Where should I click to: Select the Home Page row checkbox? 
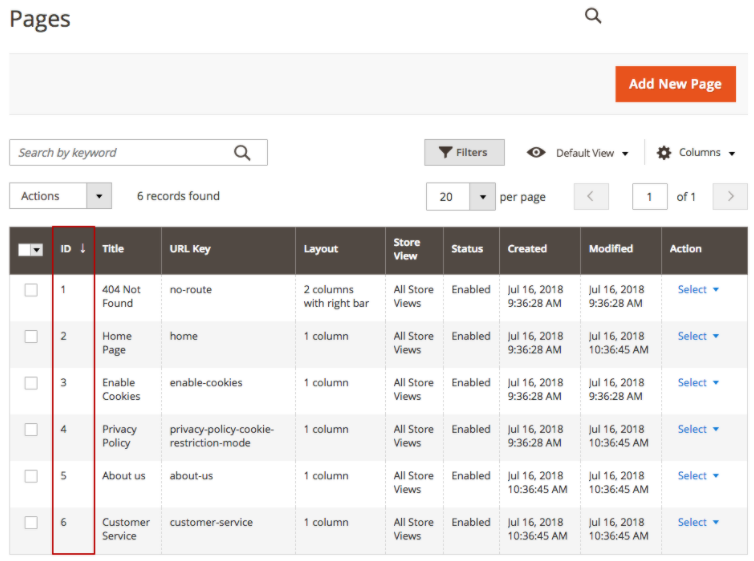pos(31,337)
